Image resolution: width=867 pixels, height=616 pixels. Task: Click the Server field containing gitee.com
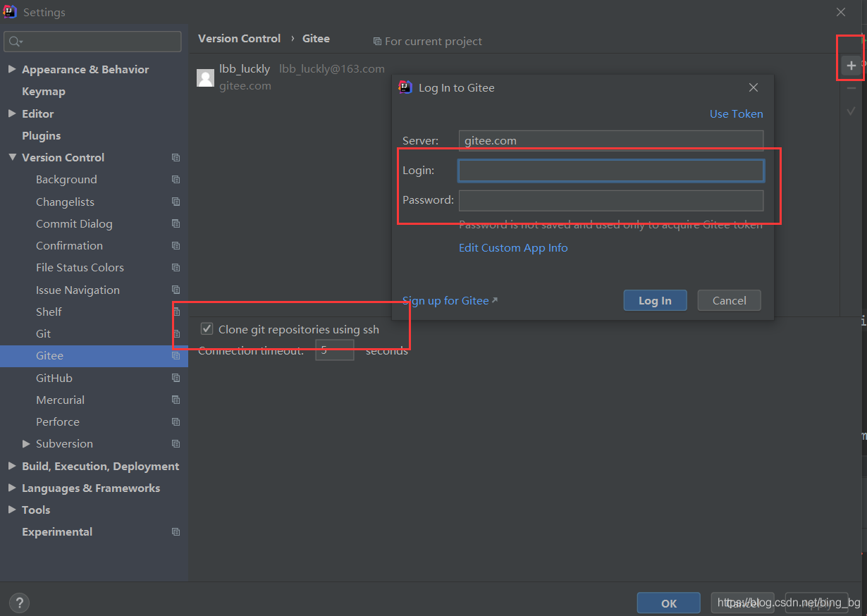[611, 141]
